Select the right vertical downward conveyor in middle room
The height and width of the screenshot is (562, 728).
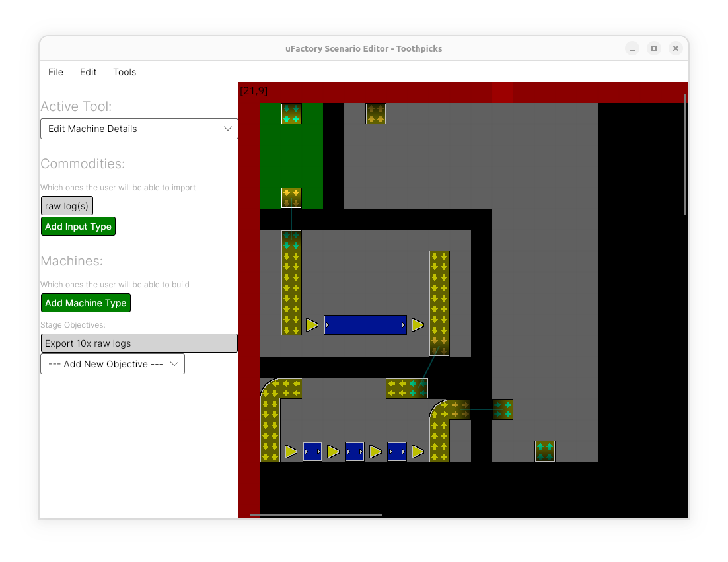439,304
